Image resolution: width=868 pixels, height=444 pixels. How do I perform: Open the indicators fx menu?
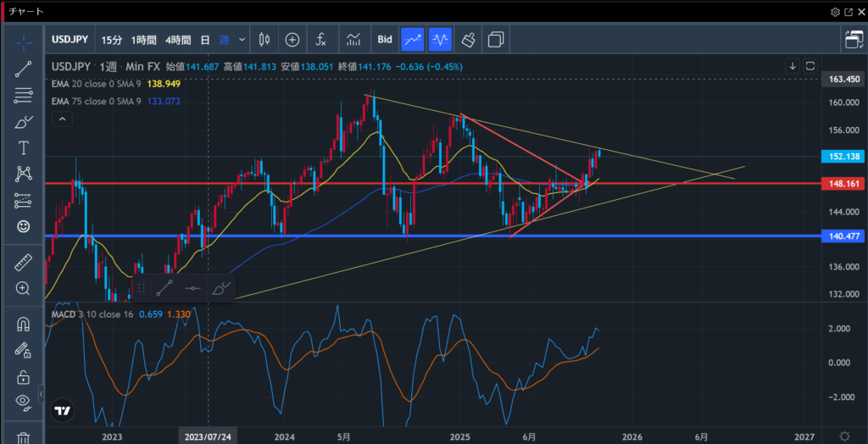321,39
